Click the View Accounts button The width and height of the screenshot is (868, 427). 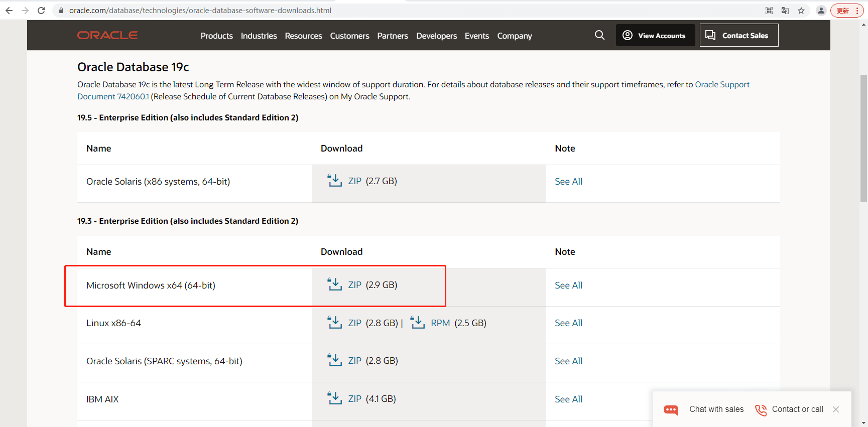655,35
